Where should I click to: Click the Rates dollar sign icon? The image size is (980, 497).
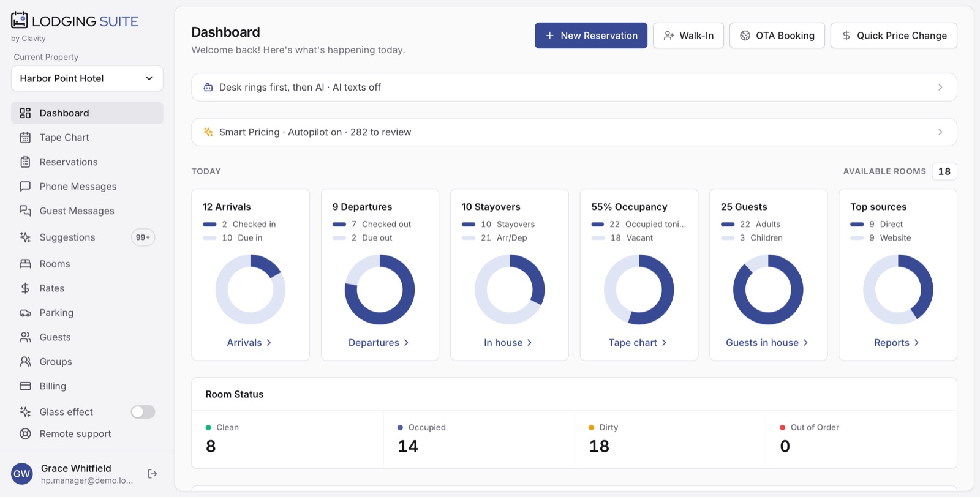click(25, 288)
